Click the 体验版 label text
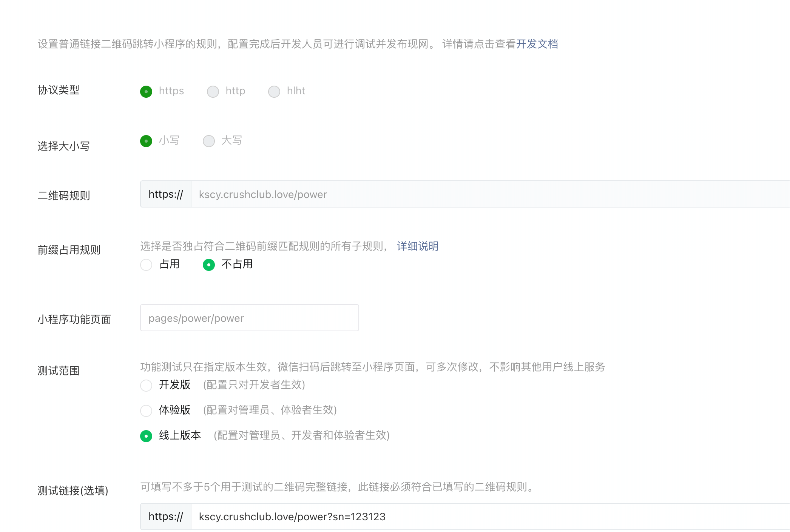 (x=174, y=410)
